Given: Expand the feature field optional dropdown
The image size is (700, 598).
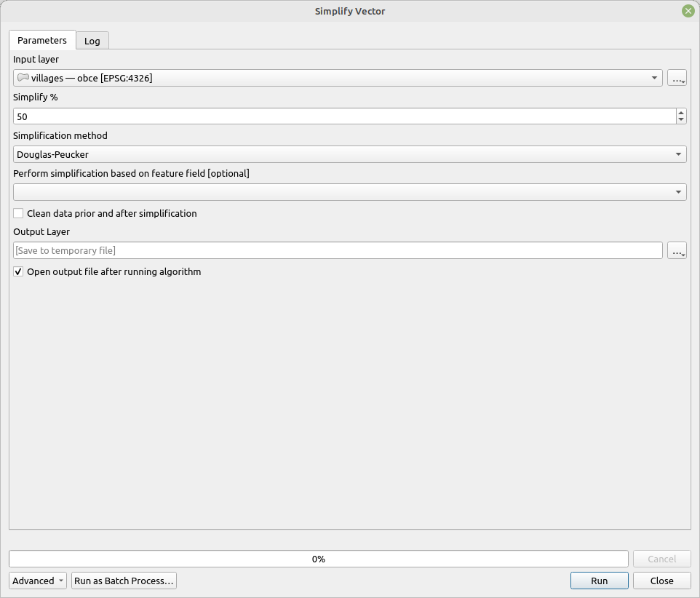Looking at the screenshot, I should [349, 192].
